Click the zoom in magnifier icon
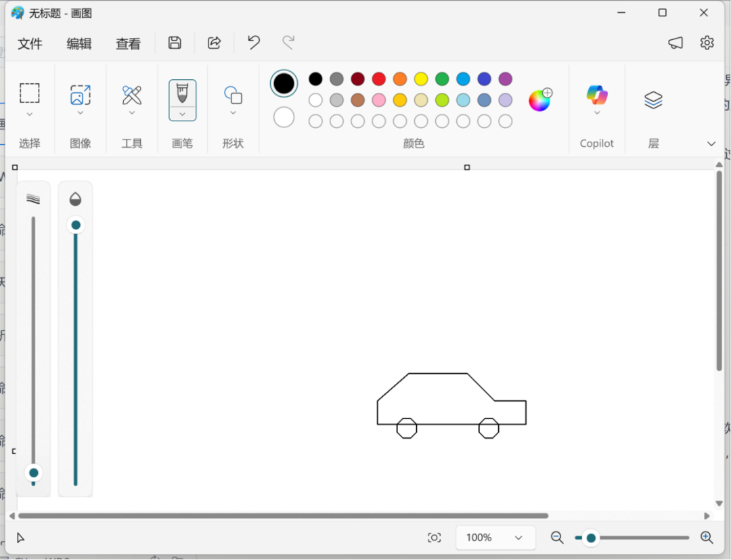 pyautogui.click(x=707, y=538)
